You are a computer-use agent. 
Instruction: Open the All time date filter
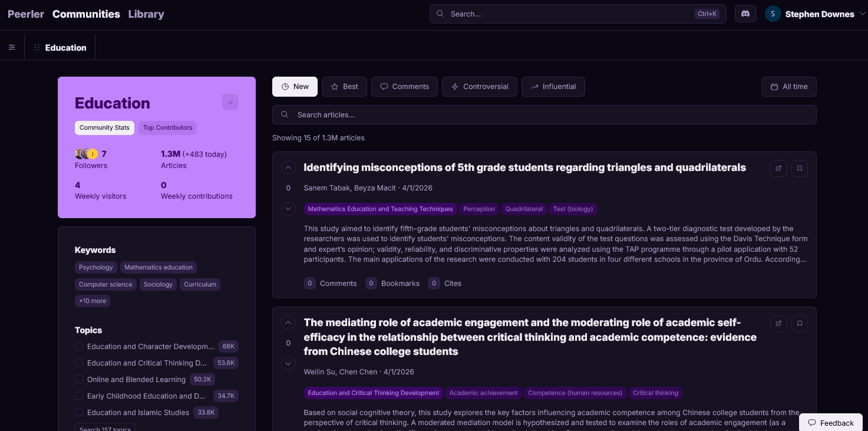tap(788, 87)
